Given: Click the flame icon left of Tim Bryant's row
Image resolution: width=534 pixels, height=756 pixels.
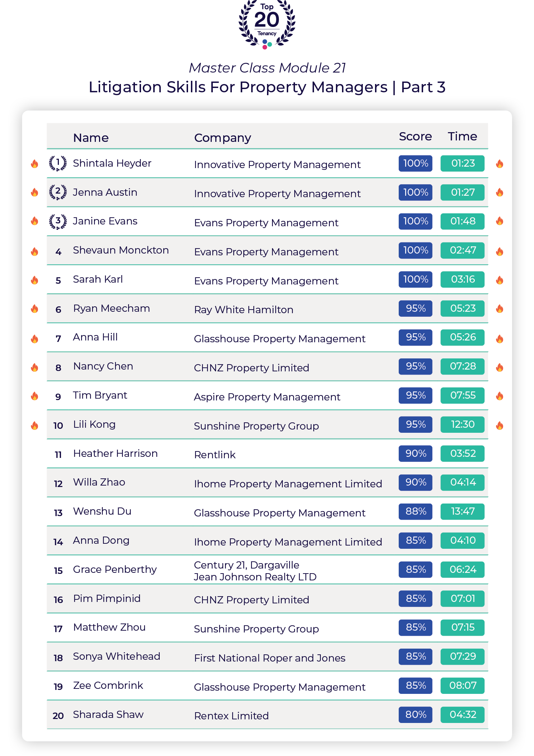Looking at the screenshot, I should [x=34, y=396].
